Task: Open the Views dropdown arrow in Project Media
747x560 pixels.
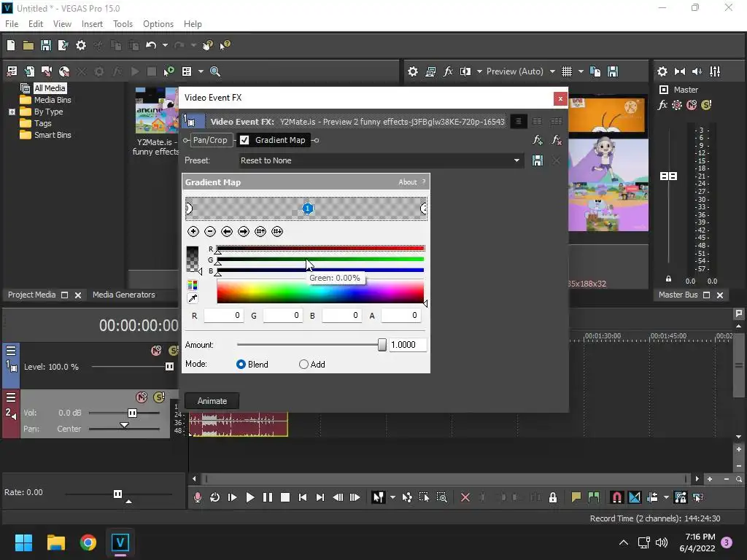Action: pos(201,71)
